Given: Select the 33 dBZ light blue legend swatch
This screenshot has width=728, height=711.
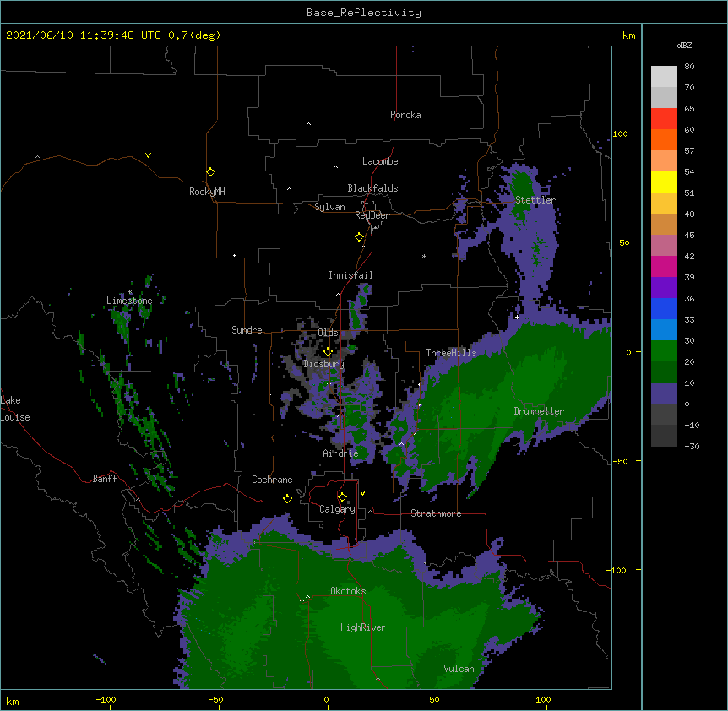Looking at the screenshot, I should (664, 329).
